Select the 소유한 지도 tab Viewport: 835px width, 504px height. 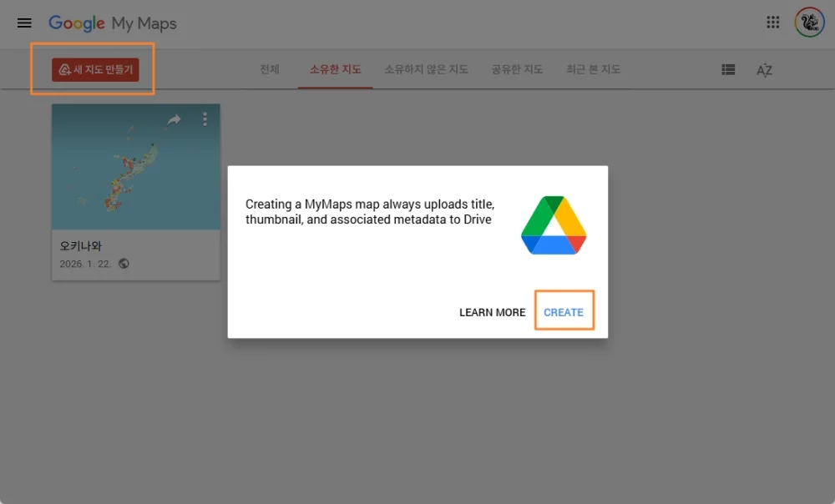(335, 69)
